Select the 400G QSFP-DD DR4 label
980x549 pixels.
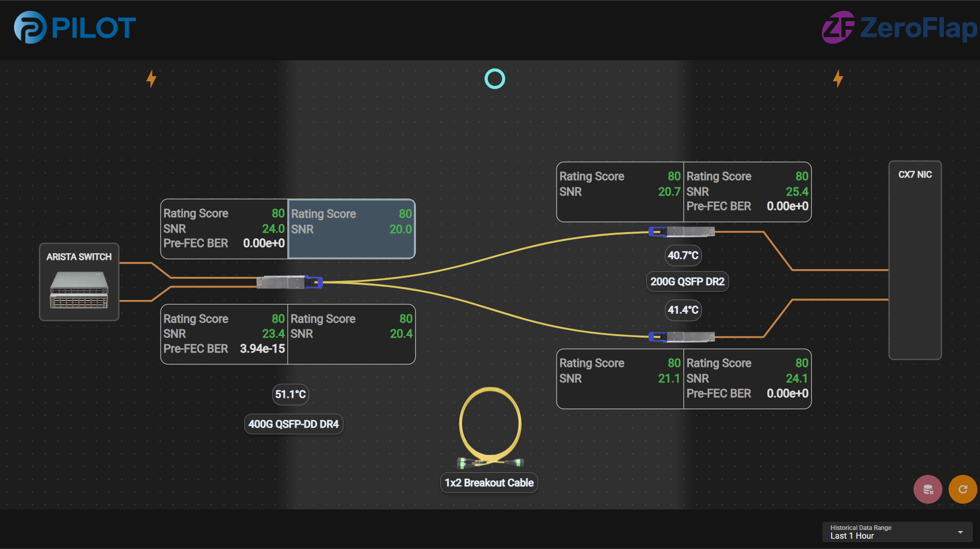click(294, 424)
